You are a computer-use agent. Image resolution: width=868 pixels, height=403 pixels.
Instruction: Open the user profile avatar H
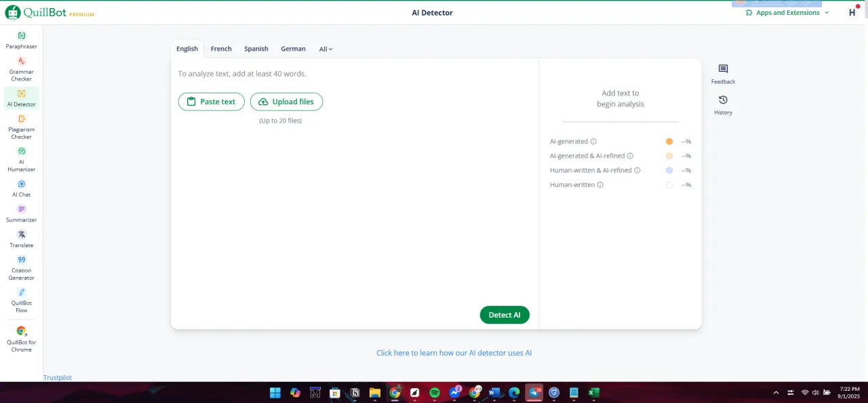click(852, 12)
